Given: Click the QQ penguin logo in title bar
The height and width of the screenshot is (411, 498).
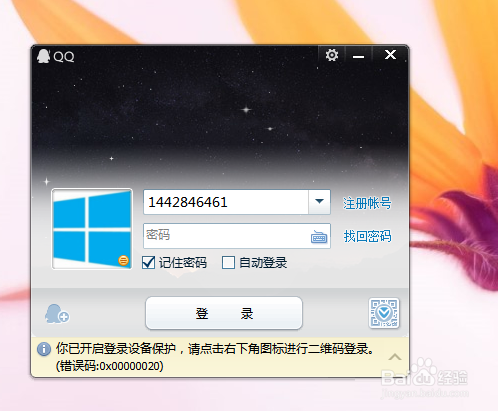Looking at the screenshot, I should click(43, 56).
